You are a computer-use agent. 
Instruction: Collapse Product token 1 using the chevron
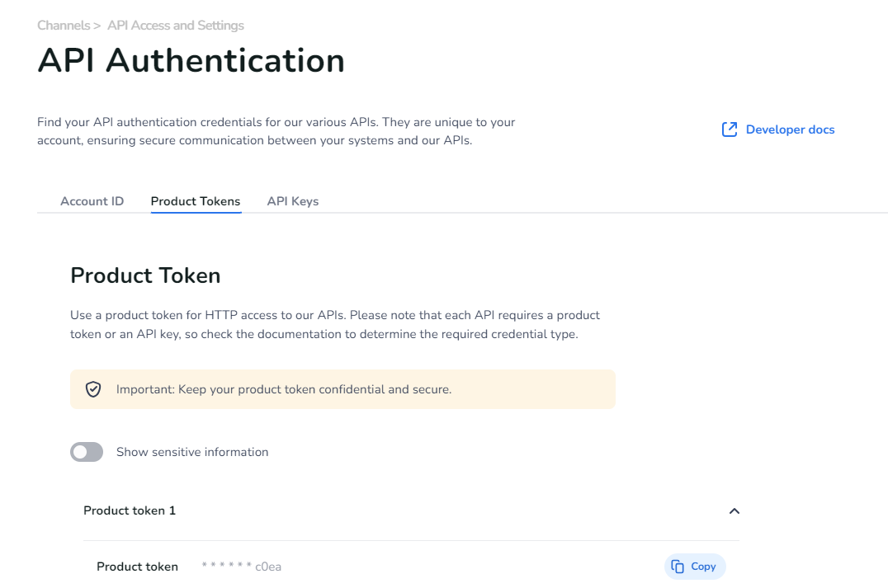click(x=734, y=511)
